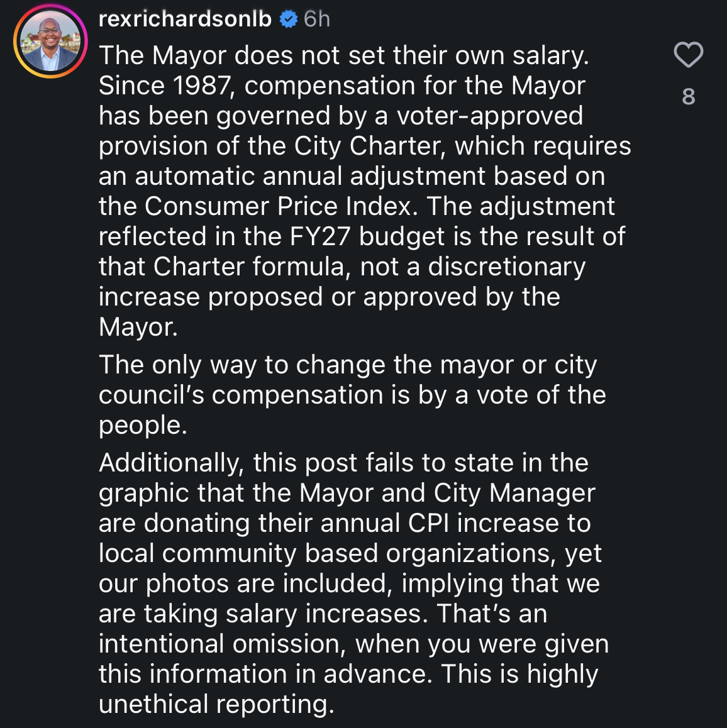Click the 6h timestamp
Image resolution: width=727 pixels, height=728 pixels.
tap(317, 19)
